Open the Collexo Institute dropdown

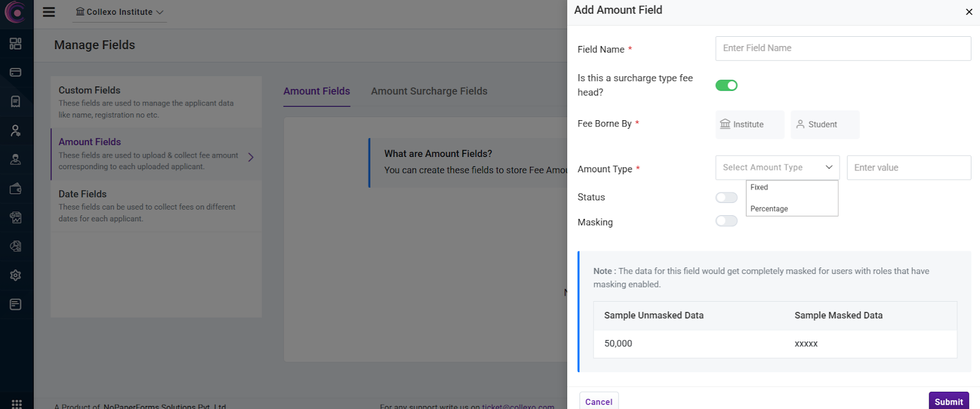coord(119,12)
